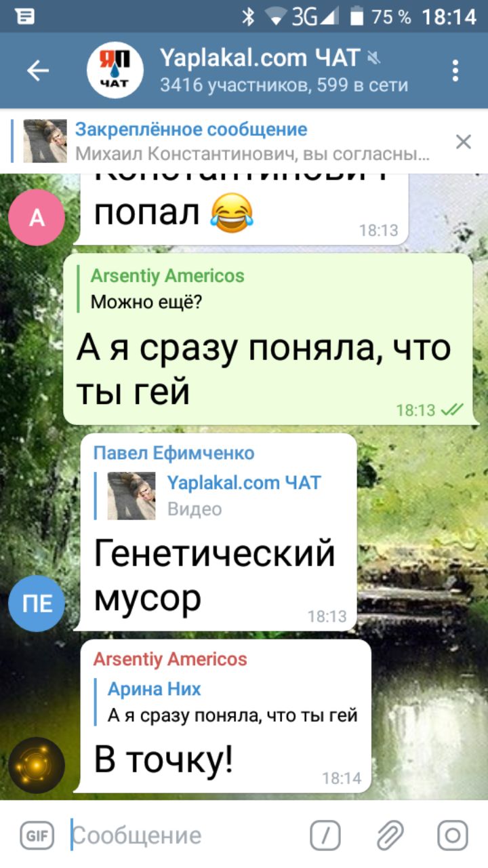Dismiss the pinned message with X

(464, 142)
